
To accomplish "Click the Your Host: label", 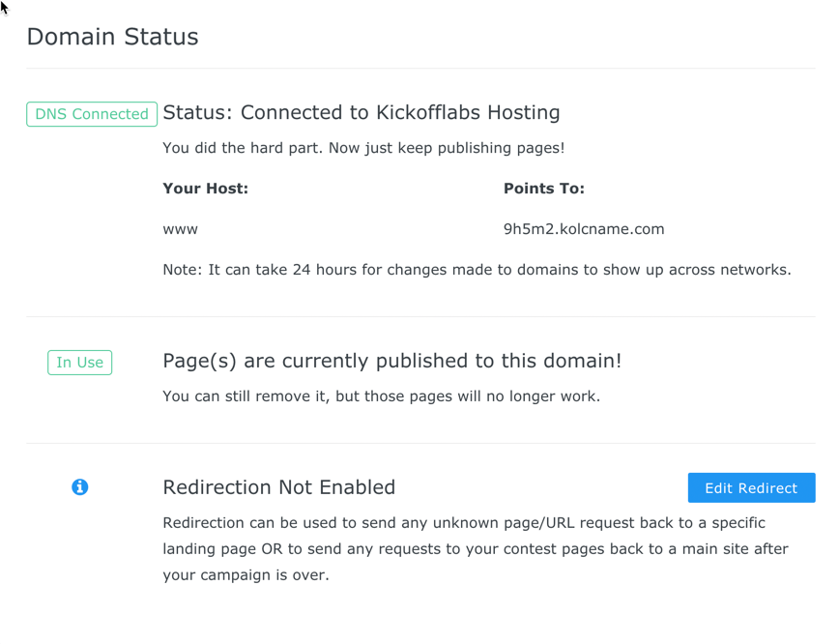I will pos(206,189).
